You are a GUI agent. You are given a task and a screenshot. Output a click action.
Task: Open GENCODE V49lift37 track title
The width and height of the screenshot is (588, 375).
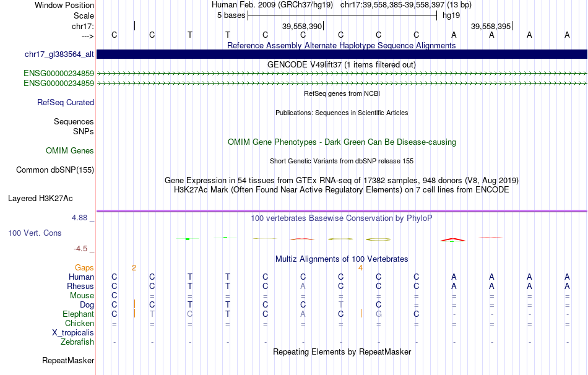[x=342, y=64]
